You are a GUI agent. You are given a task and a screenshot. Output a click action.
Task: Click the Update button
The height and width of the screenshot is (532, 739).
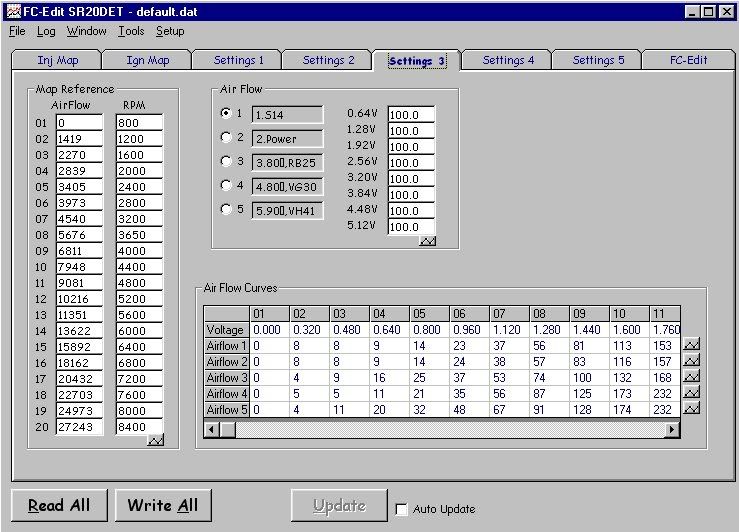pos(339,505)
